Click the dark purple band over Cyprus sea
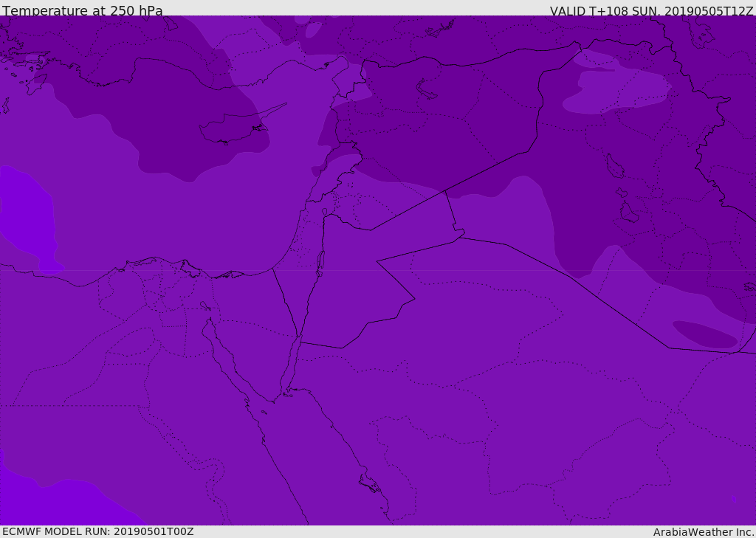 pos(170,148)
